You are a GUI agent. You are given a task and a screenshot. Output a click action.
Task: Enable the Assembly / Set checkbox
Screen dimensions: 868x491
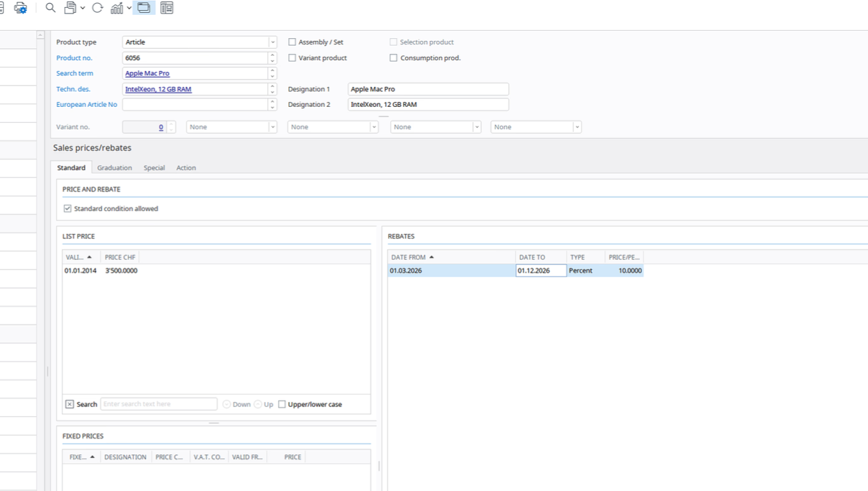click(292, 42)
